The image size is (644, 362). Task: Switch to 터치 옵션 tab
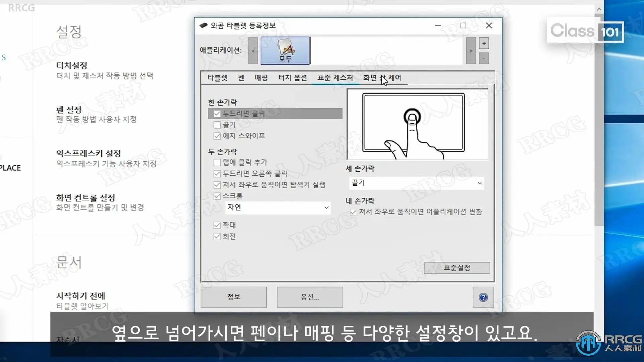coord(292,78)
